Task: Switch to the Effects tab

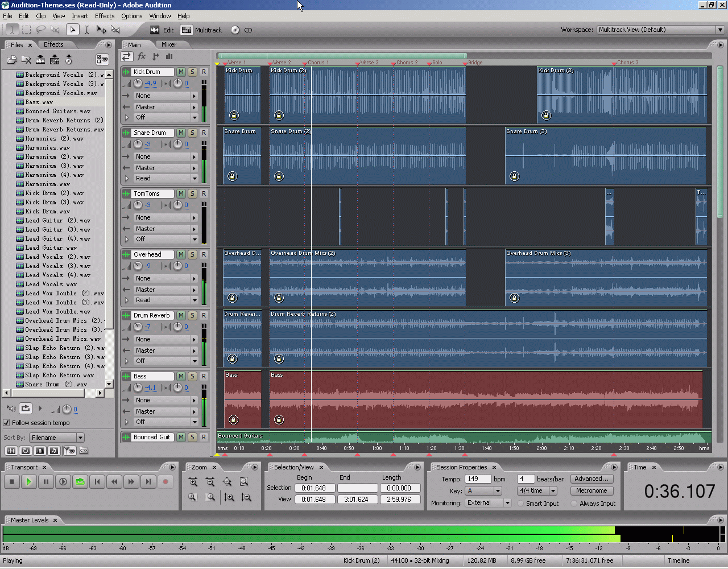Action: point(53,44)
